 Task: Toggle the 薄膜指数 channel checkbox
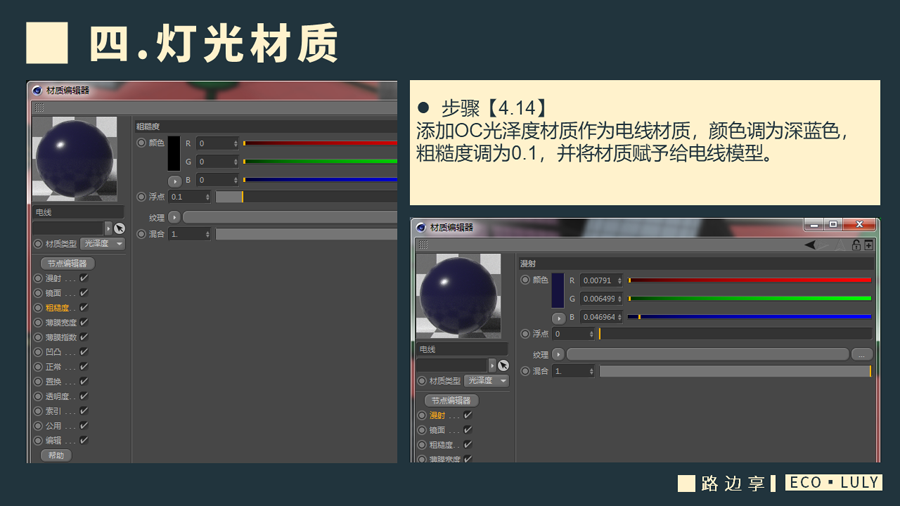pos(84,337)
